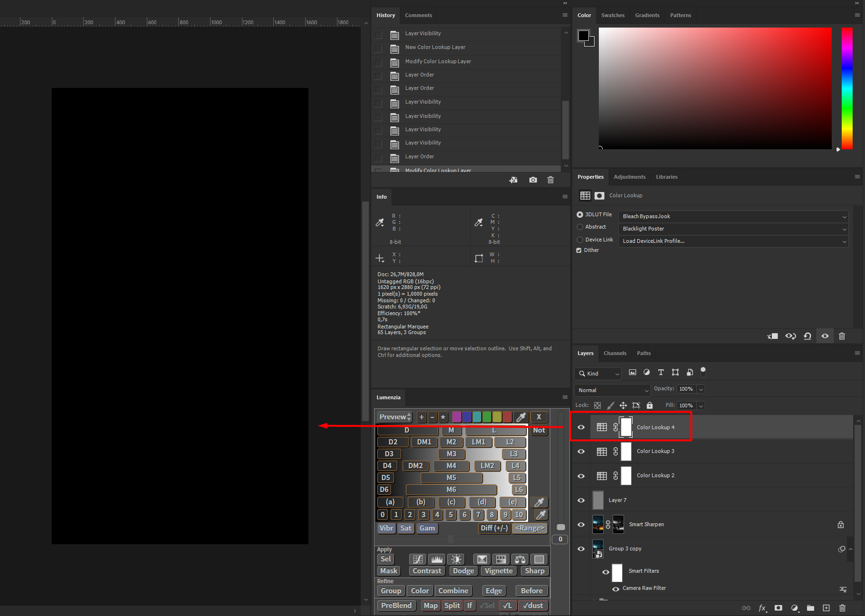
Task: Switch to the Channels tab
Action: pyautogui.click(x=615, y=353)
